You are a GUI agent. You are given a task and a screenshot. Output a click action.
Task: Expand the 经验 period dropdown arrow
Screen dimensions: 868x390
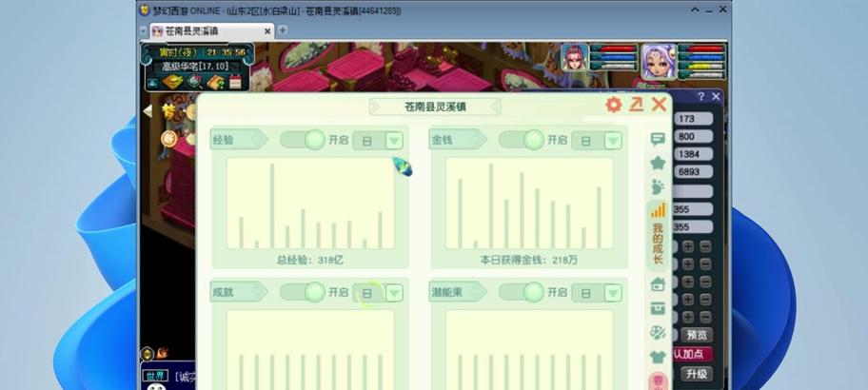click(394, 141)
